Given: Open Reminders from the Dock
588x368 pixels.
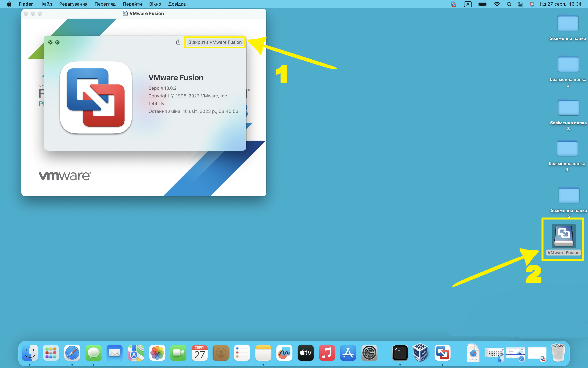Looking at the screenshot, I should [x=242, y=353].
